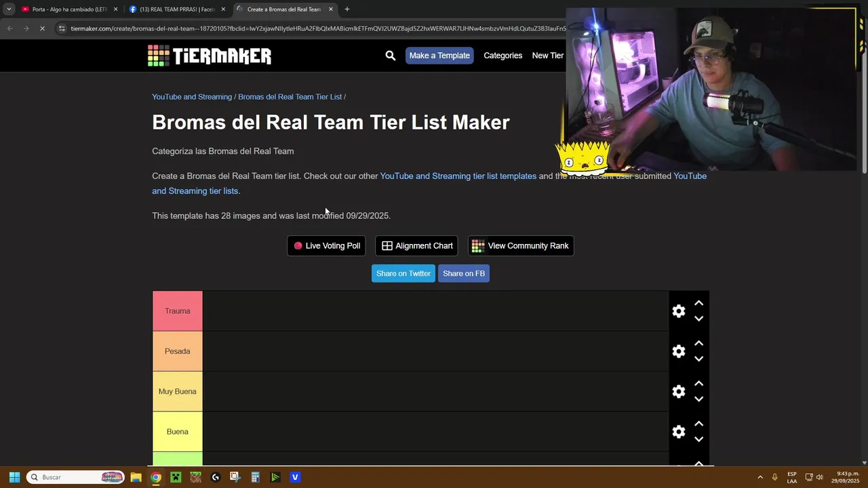Open Minecraft grass block icon in taskbar
Image resolution: width=868 pixels, height=488 pixels.
click(x=195, y=477)
